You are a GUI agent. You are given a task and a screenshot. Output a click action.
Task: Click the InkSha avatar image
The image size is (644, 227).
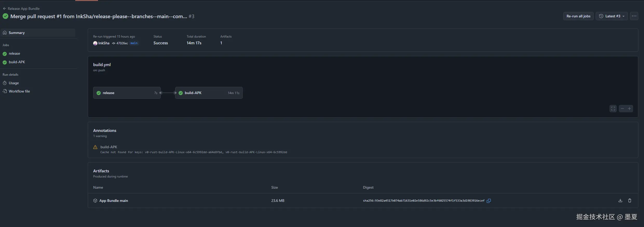click(x=95, y=43)
